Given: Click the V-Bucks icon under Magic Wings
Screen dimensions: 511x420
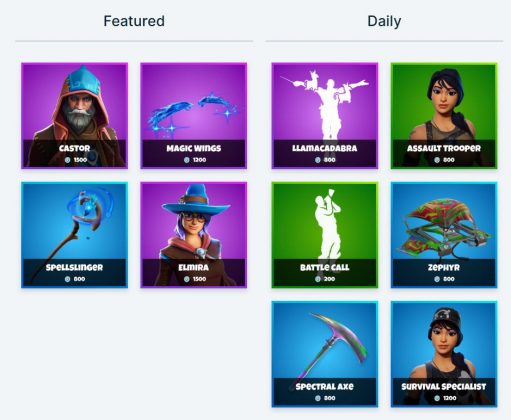Looking at the screenshot, I should (x=187, y=160).
